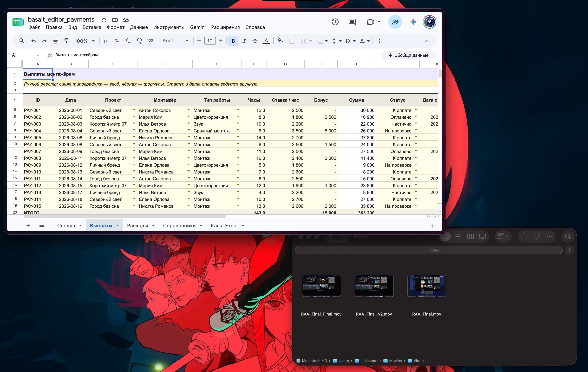Star the basalt_editor_payments document
The width and height of the screenshot is (588, 372).
tap(104, 20)
